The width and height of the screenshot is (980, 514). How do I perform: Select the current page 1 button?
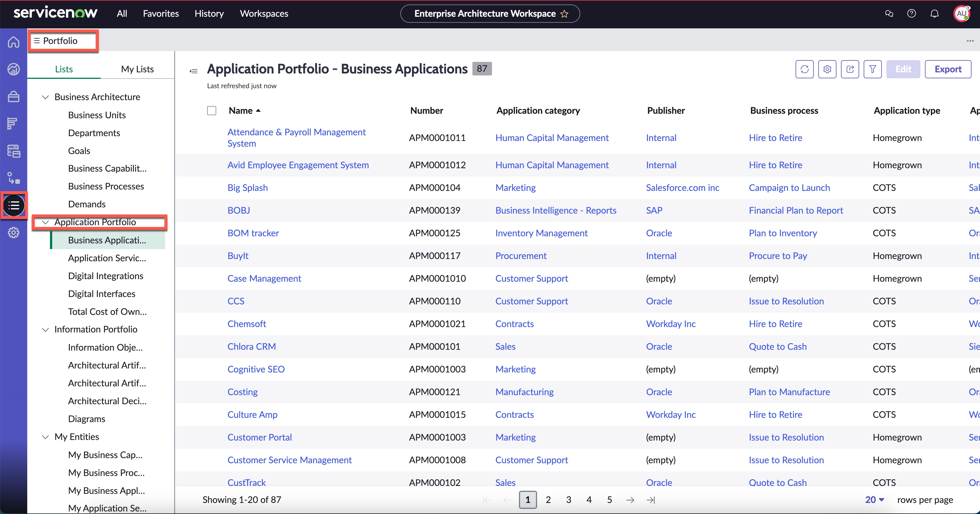528,500
